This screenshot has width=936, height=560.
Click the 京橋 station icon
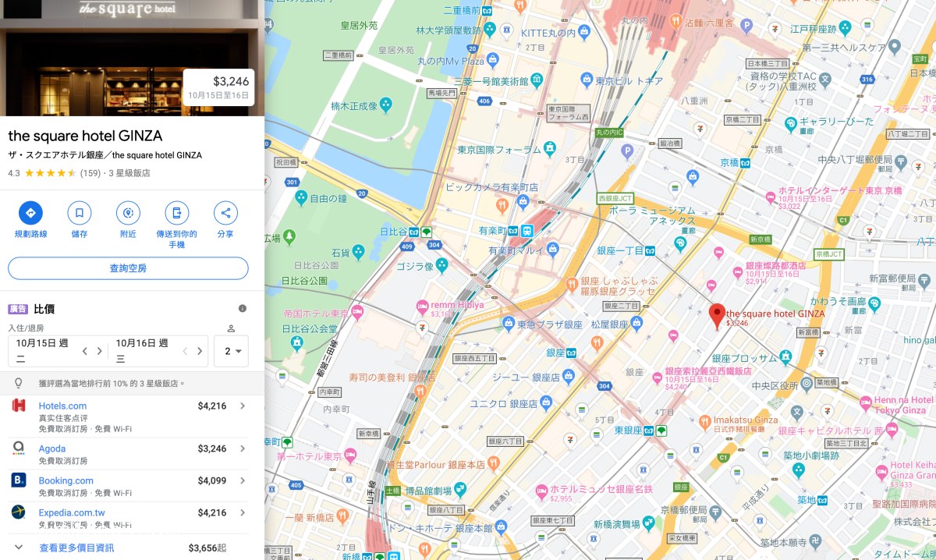[x=745, y=163]
